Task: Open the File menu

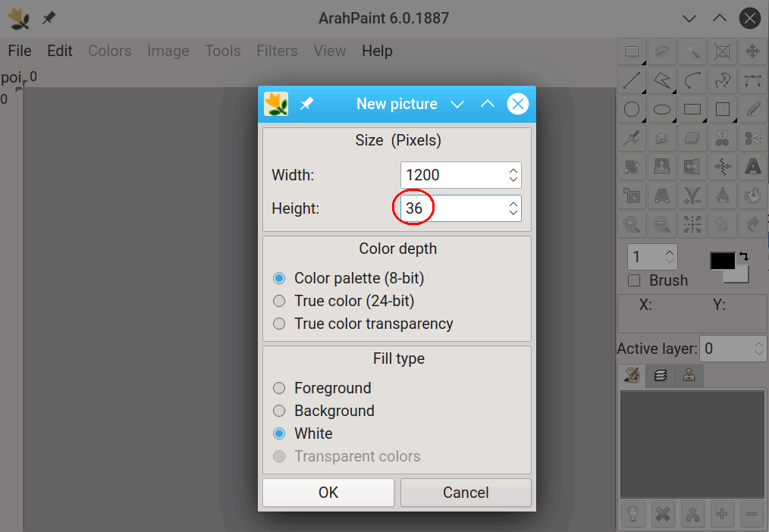Action: click(20, 51)
